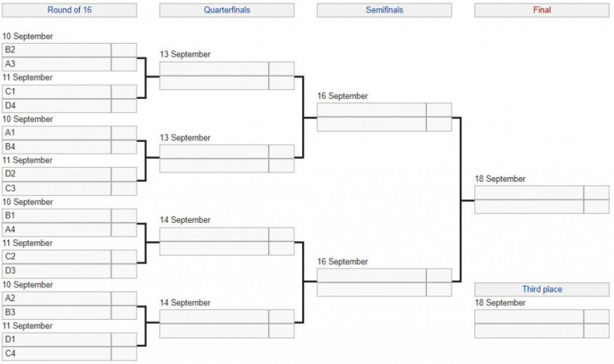
Task: Select the Quarterfinals column header
Action: 226,10
